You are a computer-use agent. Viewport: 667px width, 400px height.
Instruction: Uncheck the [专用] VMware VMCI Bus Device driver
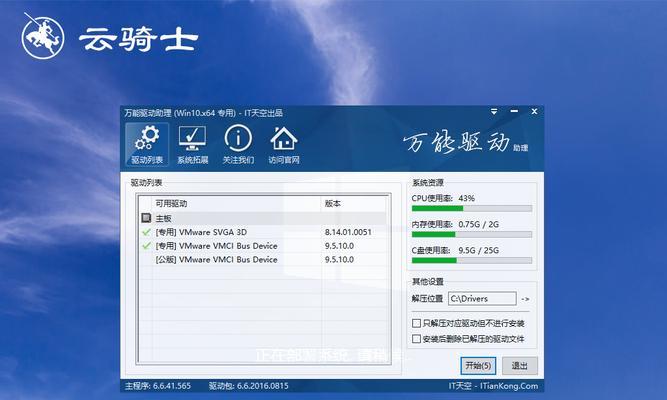(x=146, y=246)
